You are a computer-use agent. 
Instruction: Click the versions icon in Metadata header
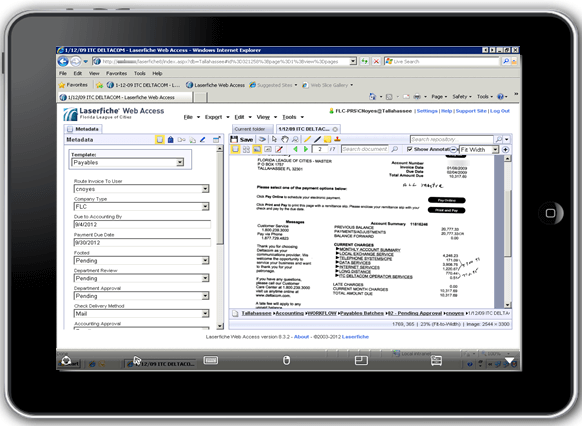192,140
